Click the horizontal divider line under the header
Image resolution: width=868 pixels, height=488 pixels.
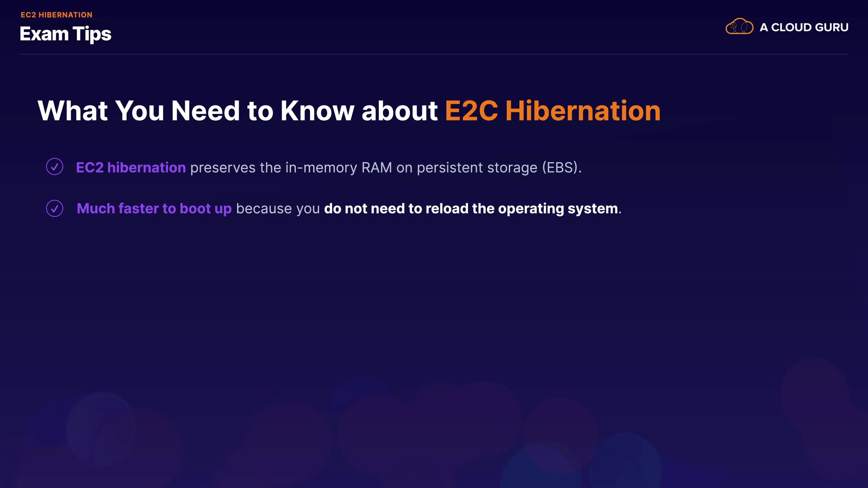pos(434,54)
